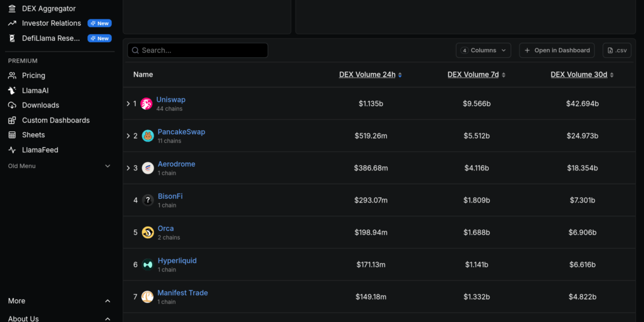This screenshot has width=644, height=322.
Task: Open the Aerodrome protocol link
Action: (177, 164)
